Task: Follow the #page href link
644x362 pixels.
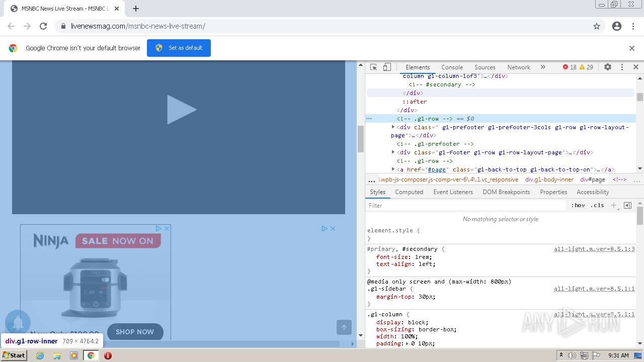Action: pos(437,169)
